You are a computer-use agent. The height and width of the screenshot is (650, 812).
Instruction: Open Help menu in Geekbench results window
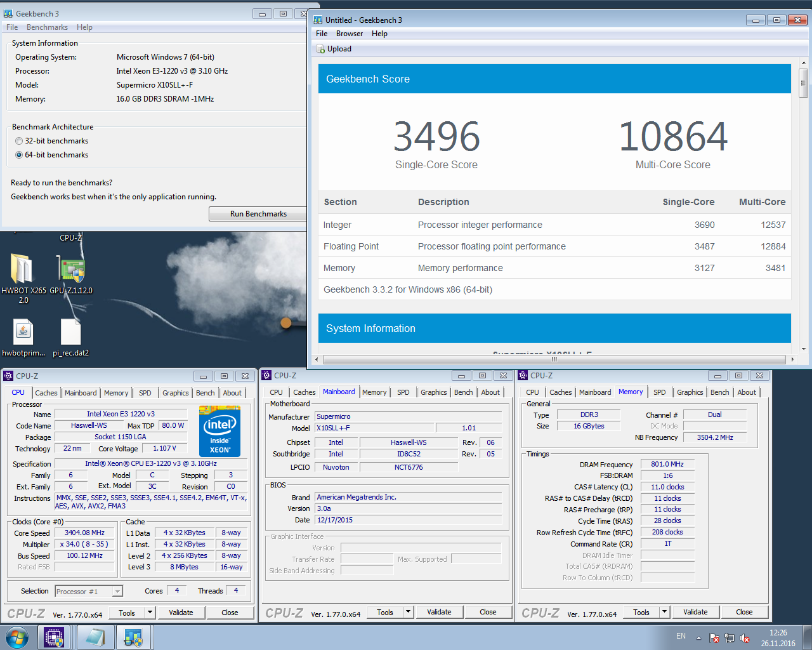tap(379, 34)
